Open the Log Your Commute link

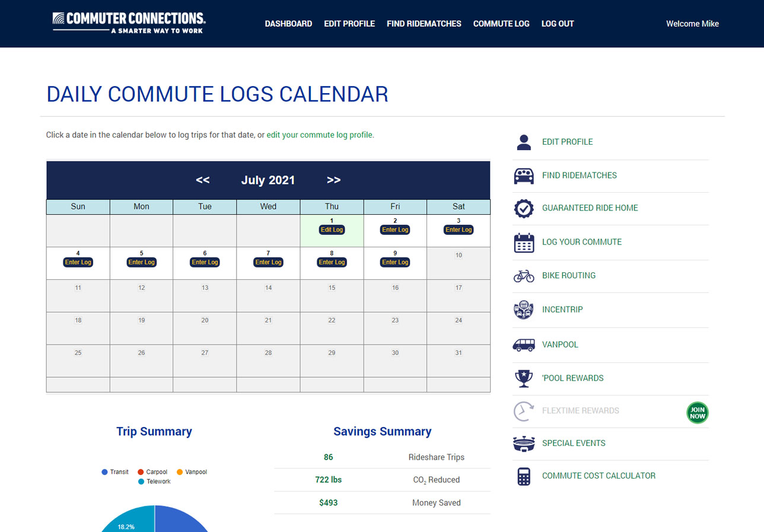(582, 241)
